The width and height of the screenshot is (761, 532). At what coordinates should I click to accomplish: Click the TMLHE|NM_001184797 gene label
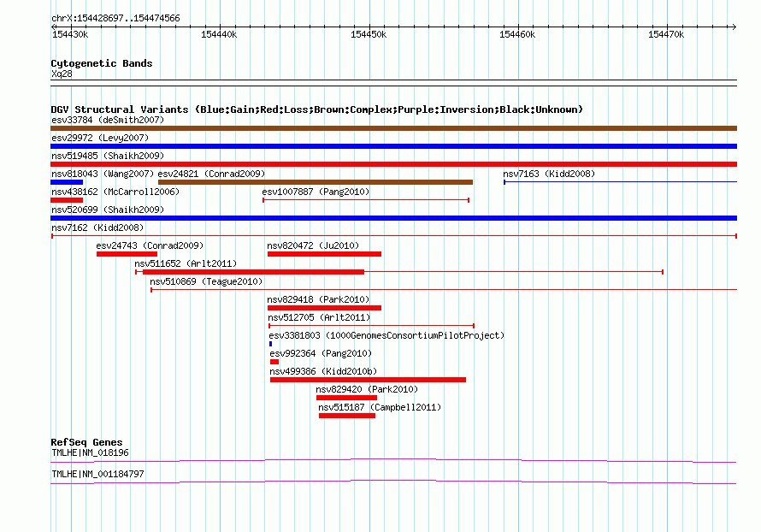tap(97, 474)
